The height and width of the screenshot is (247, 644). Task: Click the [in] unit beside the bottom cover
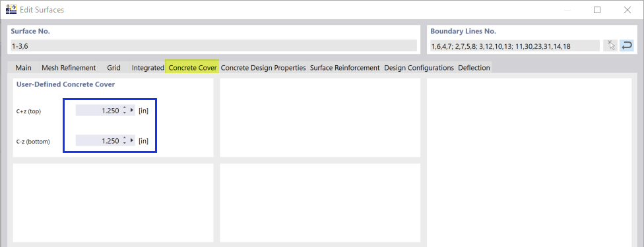click(x=143, y=141)
